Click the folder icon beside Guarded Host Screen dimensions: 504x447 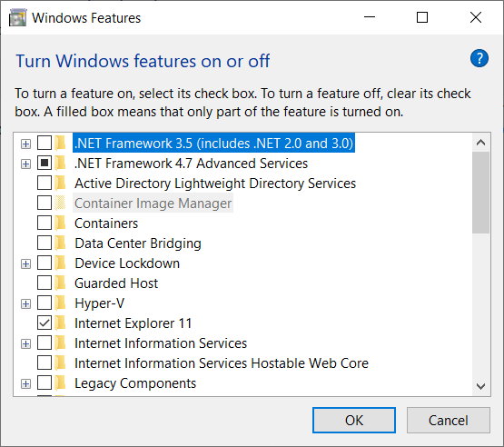coord(60,283)
